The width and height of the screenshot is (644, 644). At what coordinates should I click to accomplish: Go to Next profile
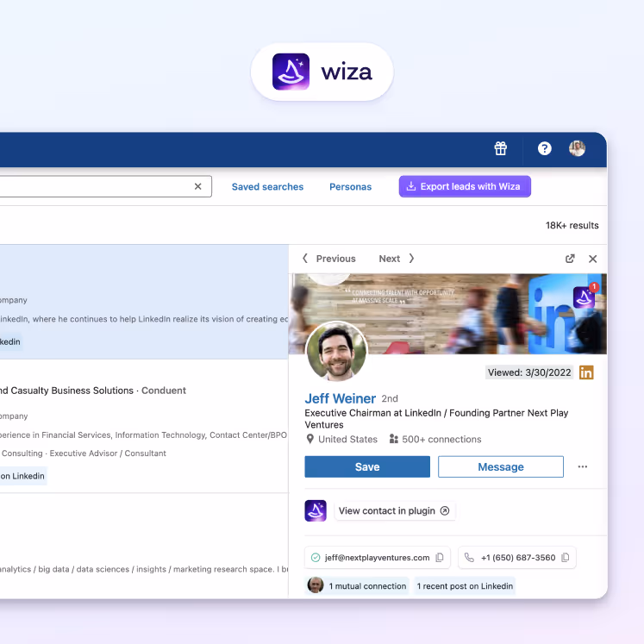tap(397, 259)
